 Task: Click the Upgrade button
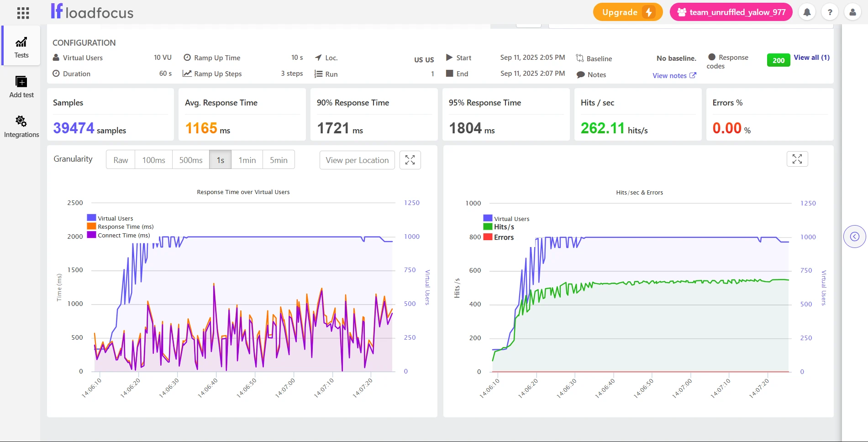(627, 12)
